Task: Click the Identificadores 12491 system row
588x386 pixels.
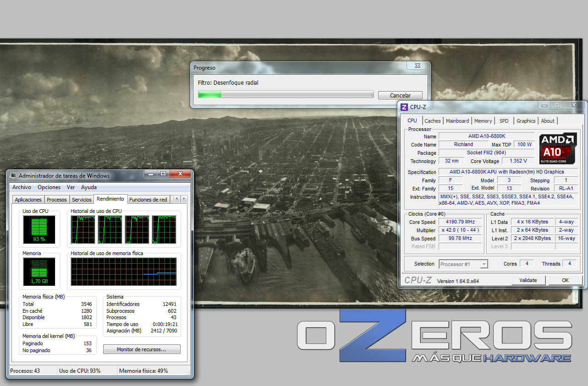Action: tap(142, 304)
